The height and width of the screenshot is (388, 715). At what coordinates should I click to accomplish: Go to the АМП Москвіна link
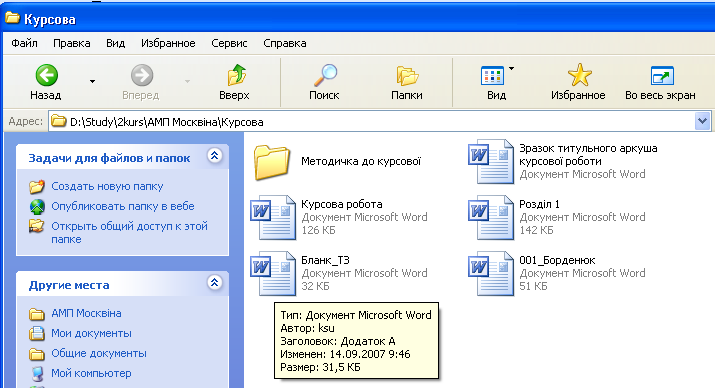click(86, 314)
